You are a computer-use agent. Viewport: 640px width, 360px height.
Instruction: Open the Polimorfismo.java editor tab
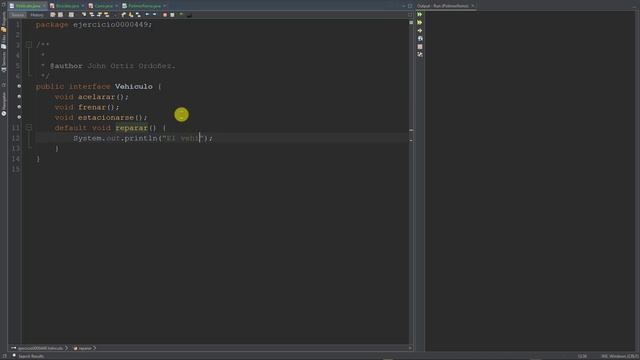[144, 6]
